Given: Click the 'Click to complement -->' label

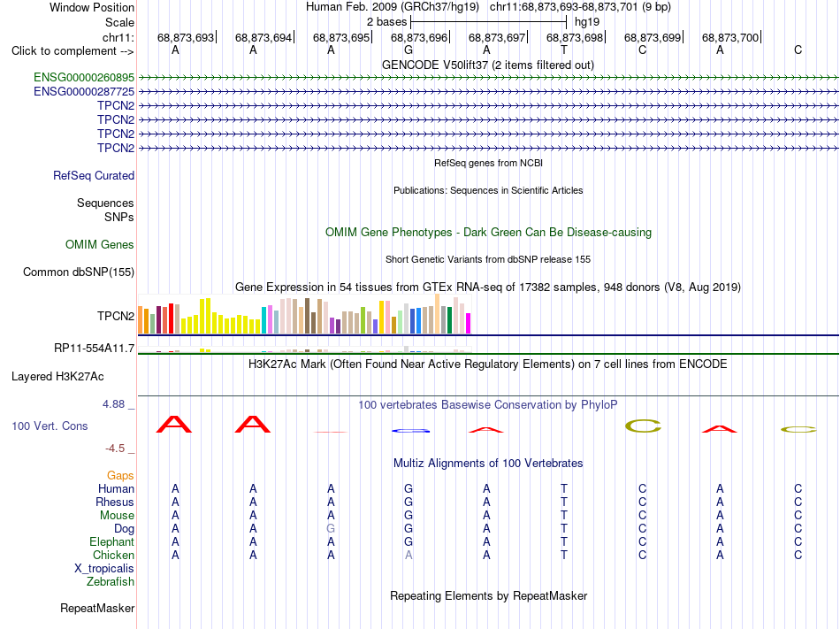Looking at the screenshot, I should 73,51.
